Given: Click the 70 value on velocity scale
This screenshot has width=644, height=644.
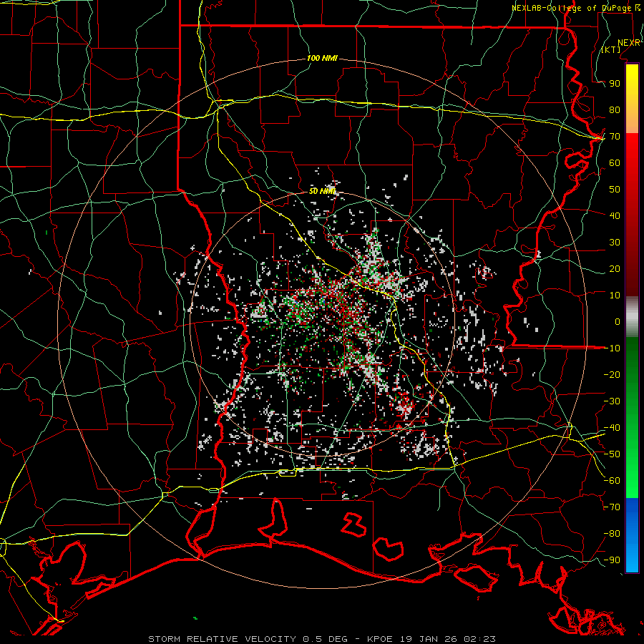Looking at the screenshot, I should pyautogui.click(x=615, y=137).
